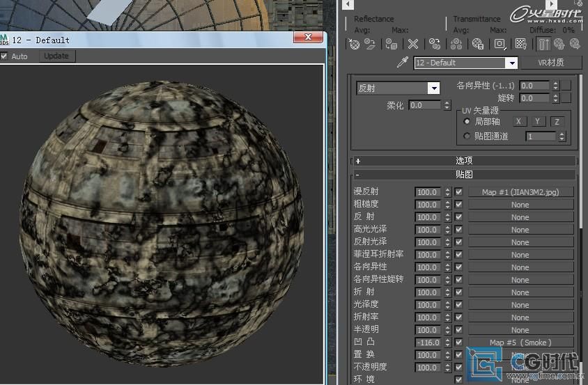This screenshot has width=588, height=385.
Task: Click the Z axis button
Action: [x=557, y=121]
